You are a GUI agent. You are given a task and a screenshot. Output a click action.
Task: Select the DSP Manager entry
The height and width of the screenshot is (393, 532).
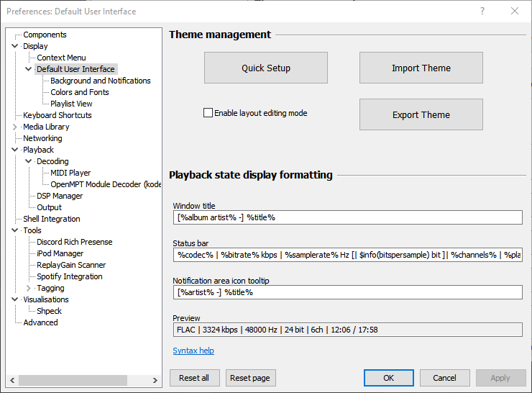pos(60,196)
